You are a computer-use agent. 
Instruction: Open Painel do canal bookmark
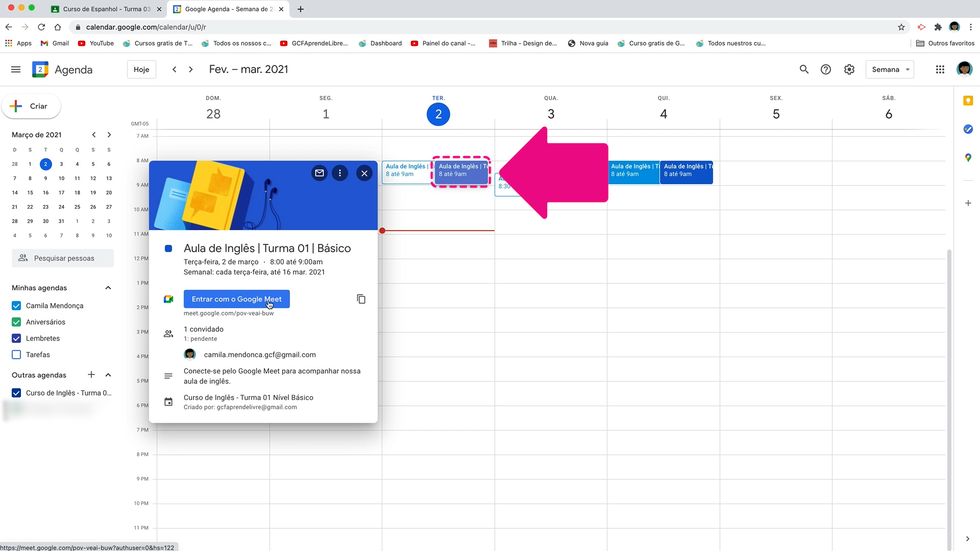click(x=443, y=43)
